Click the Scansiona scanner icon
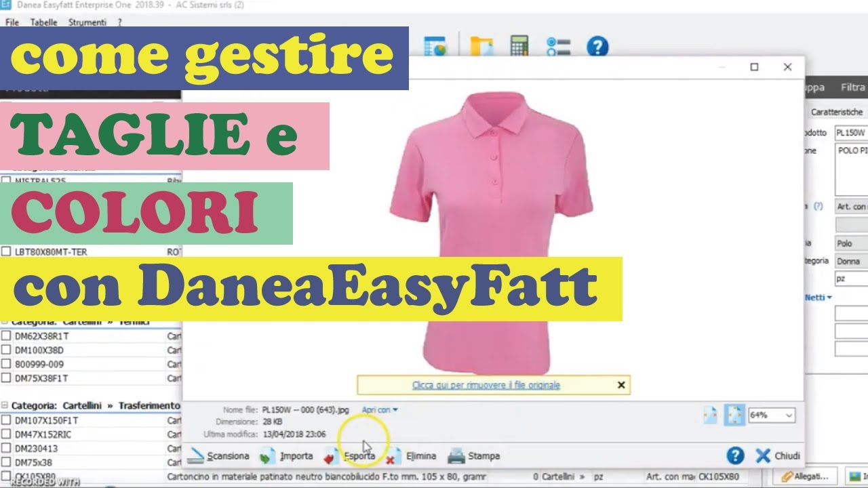868x488 pixels. (196, 456)
